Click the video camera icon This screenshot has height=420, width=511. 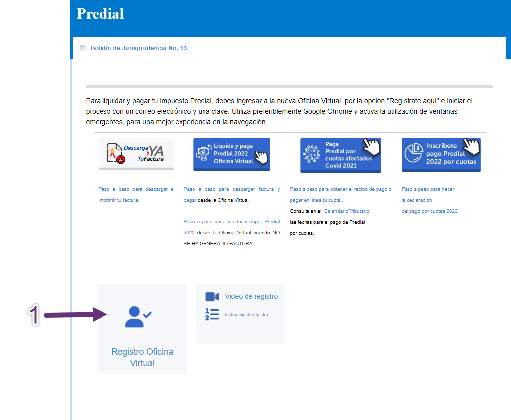pyautogui.click(x=212, y=297)
